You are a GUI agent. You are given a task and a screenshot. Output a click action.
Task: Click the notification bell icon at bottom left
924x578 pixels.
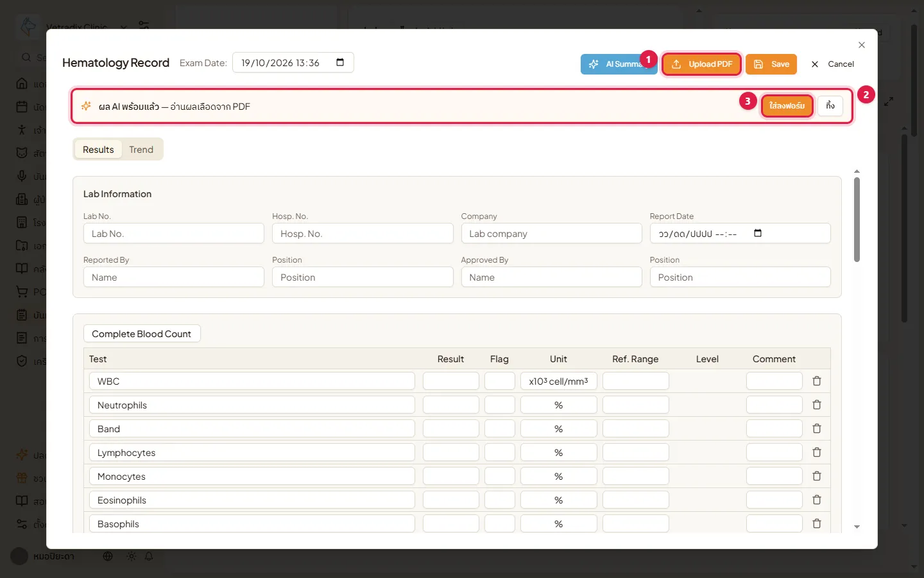click(x=149, y=556)
